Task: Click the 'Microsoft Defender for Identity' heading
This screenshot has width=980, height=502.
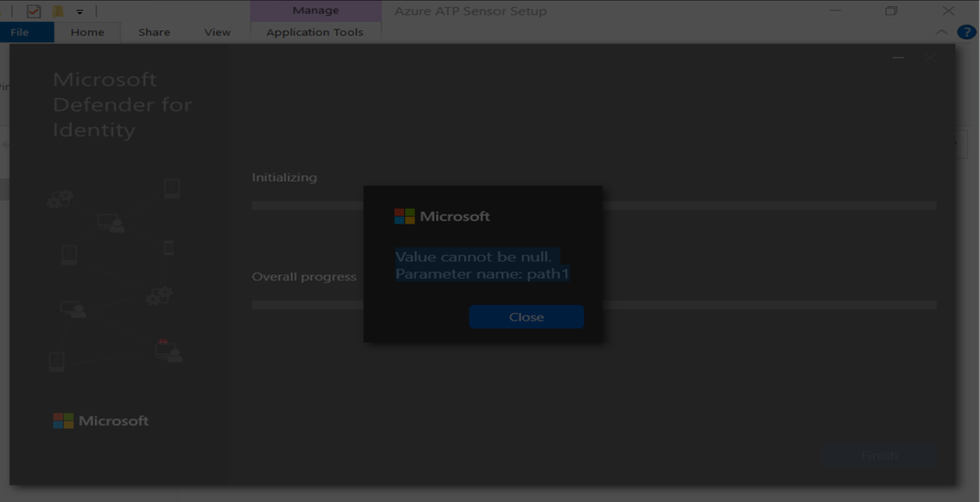Action: [x=123, y=104]
